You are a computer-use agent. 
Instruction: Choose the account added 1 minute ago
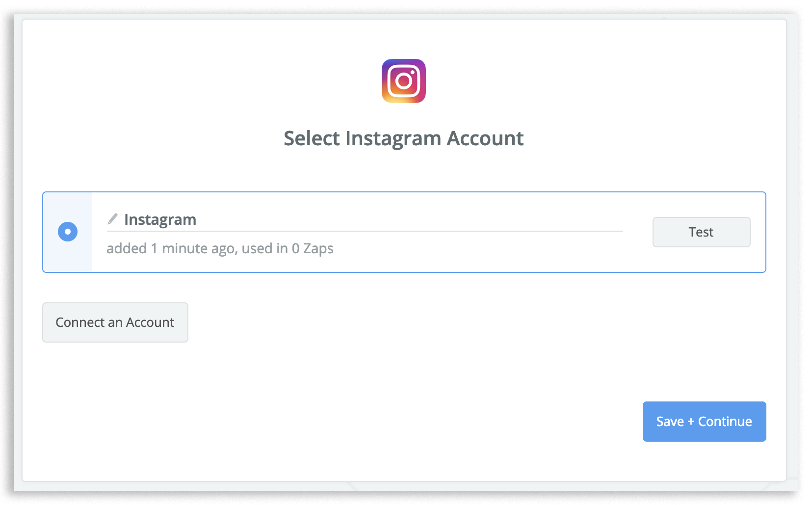(x=68, y=232)
